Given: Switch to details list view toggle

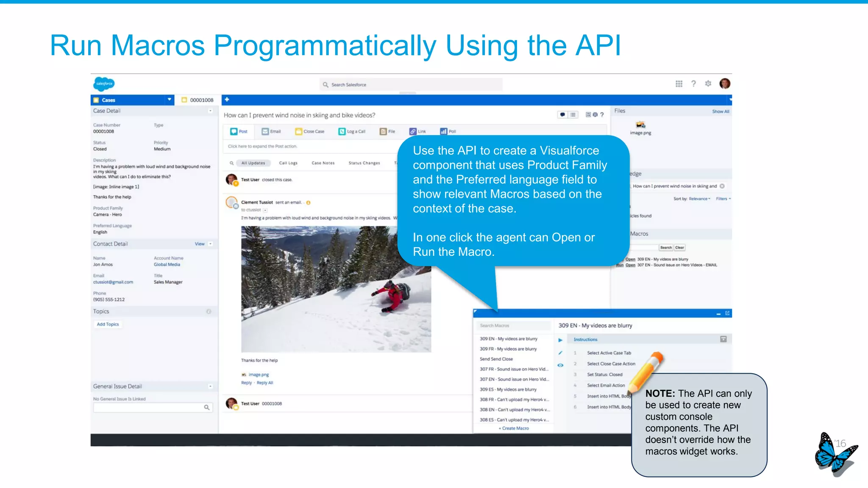Looking at the screenshot, I should (573, 115).
